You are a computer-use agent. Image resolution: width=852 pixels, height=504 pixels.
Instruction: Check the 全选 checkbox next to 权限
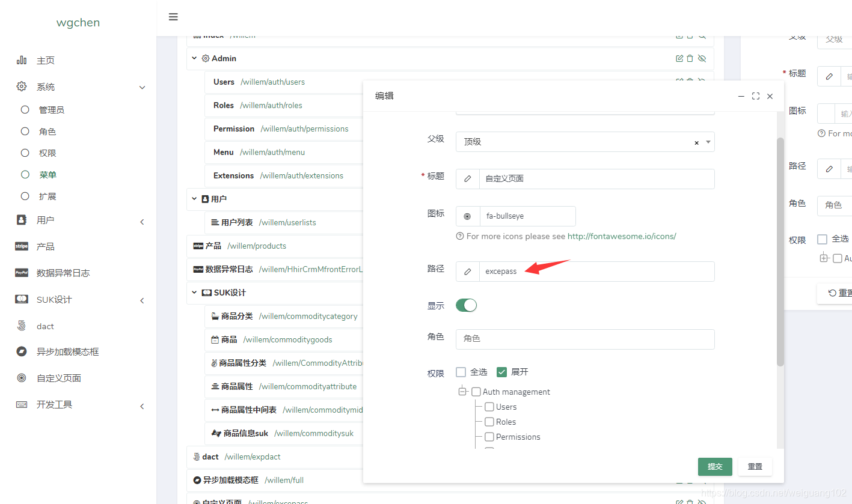click(x=461, y=372)
